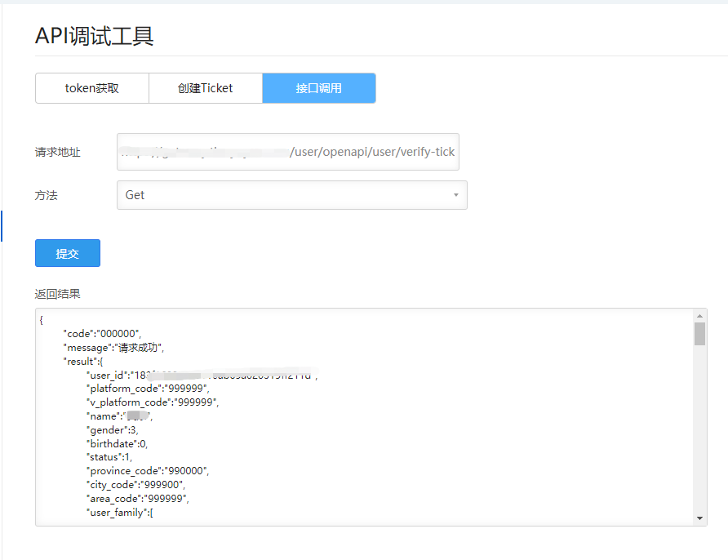Click the "user_family" array line
The image size is (728, 560).
click(120, 512)
